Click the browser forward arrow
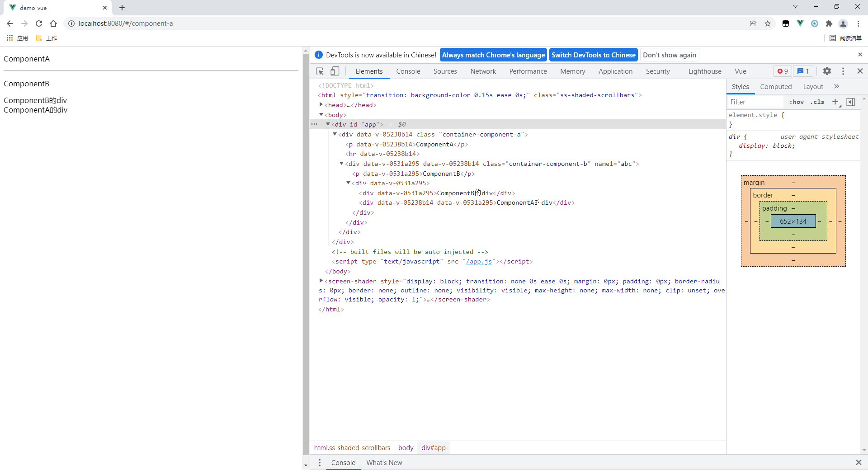Image resolution: width=868 pixels, height=470 pixels. (24, 23)
